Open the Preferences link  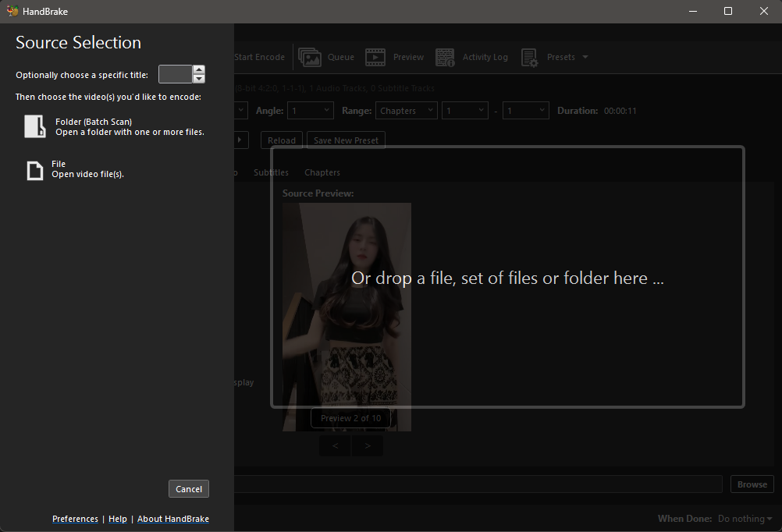pyautogui.click(x=75, y=519)
